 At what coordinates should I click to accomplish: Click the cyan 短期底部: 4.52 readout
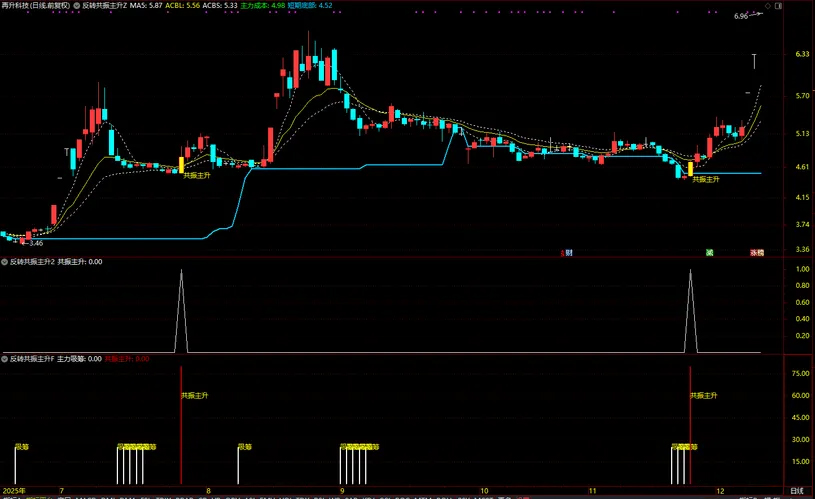tap(310, 6)
